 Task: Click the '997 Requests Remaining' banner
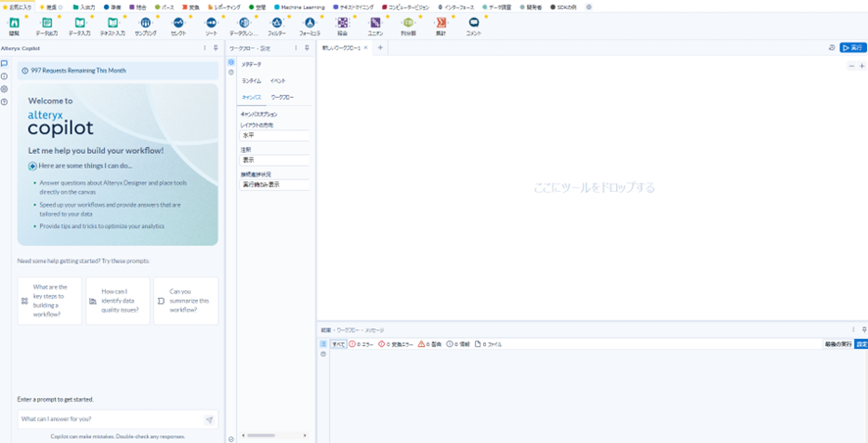[x=118, y=71]
